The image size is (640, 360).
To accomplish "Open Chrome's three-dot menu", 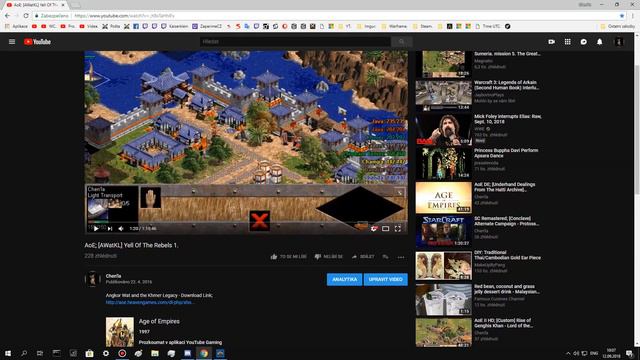I will click(633, 16).
